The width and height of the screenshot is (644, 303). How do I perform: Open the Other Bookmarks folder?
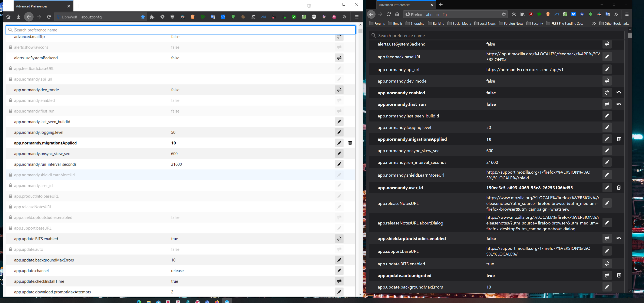[x=614, y=23]
